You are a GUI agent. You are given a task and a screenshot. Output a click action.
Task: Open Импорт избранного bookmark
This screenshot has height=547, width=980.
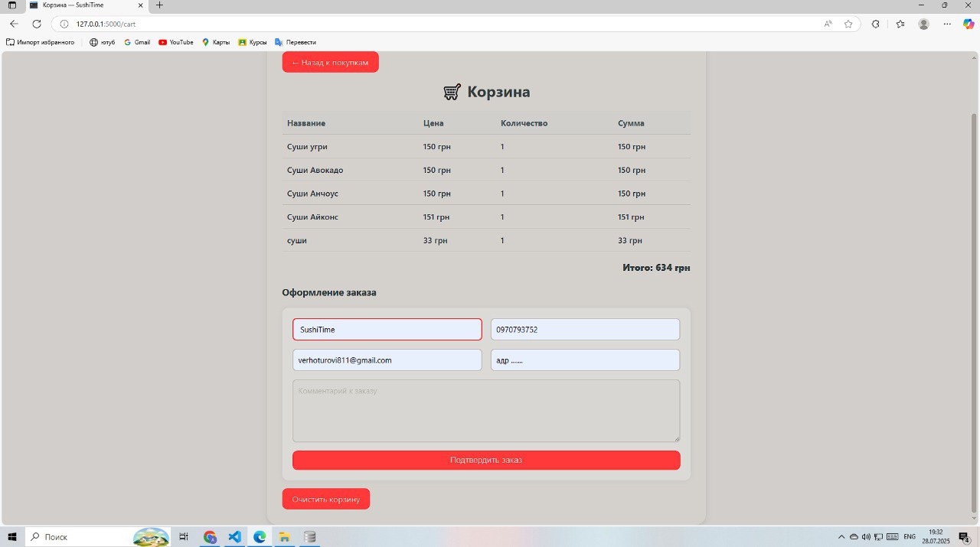point(40,42)
